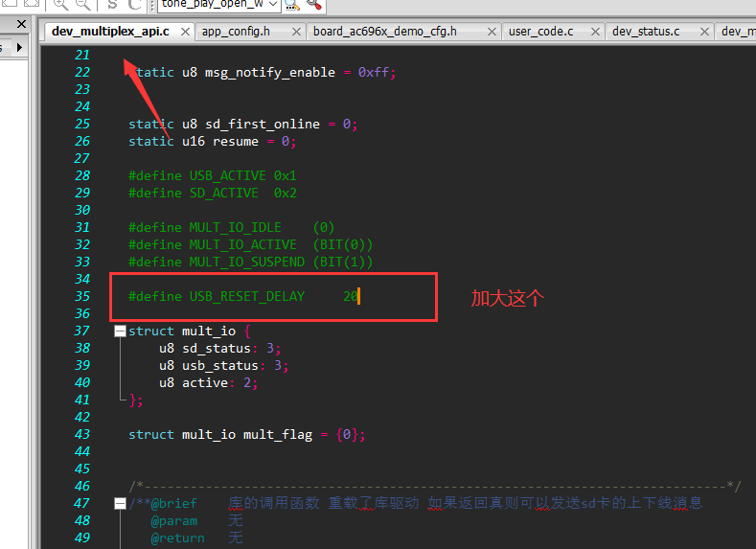Click the @param tag on line 48
756x549 pixels.
[174, 521]
